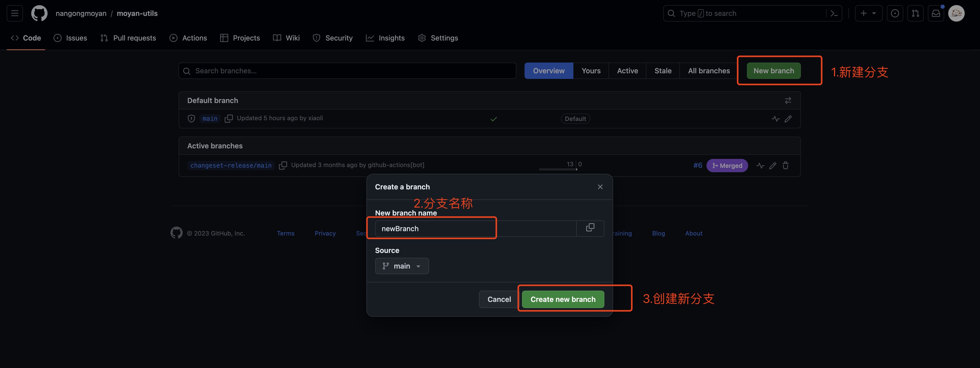Screen dimensions: 980x368
Task: Rename the main branch with pencil icon
Action: [788, 118]
